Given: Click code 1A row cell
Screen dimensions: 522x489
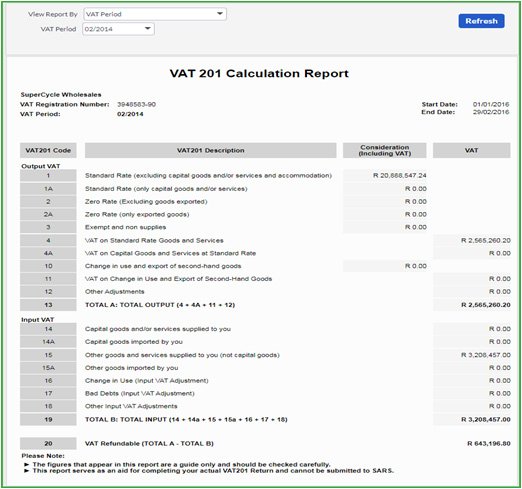Looking at the screenshot, I should pyautogui.click(x=48, y=189).
